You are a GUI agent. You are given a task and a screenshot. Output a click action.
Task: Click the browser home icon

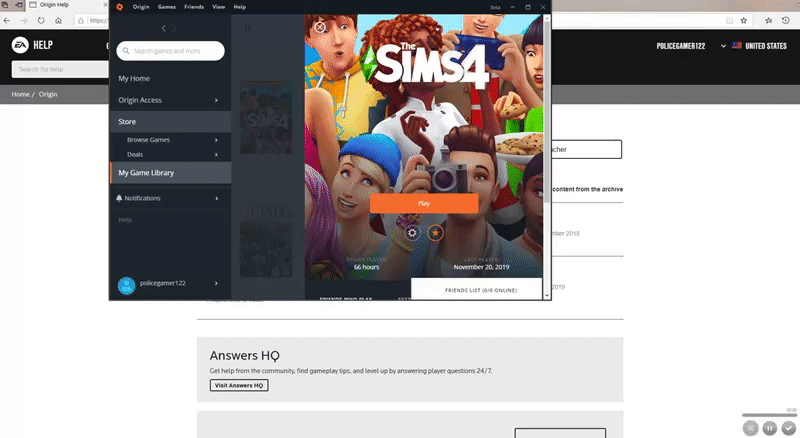tap(58, 20)
